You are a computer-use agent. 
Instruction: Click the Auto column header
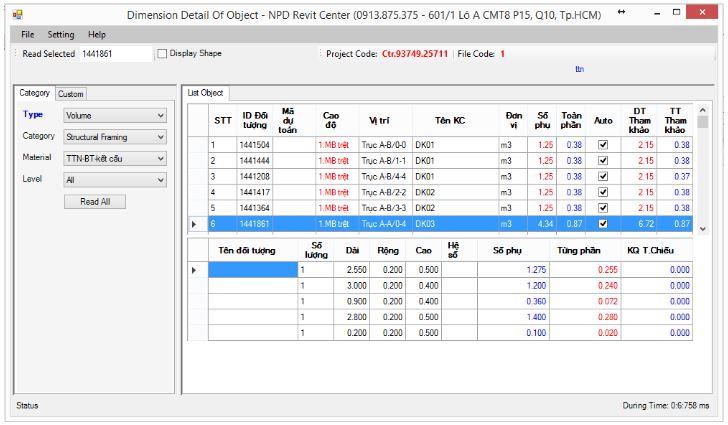[x=603, y=121]
